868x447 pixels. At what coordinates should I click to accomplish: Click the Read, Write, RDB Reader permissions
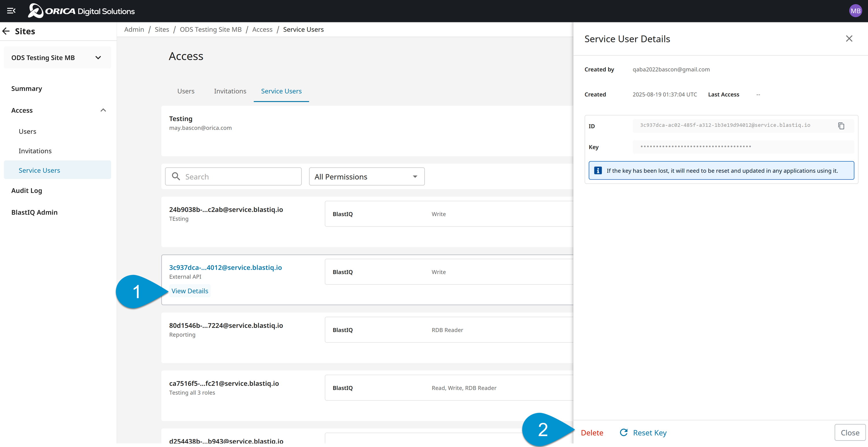[464, 388]
